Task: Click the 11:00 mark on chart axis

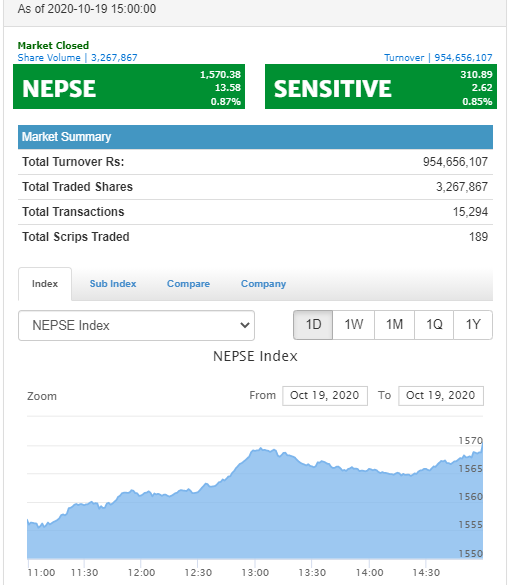Action: 41,573
